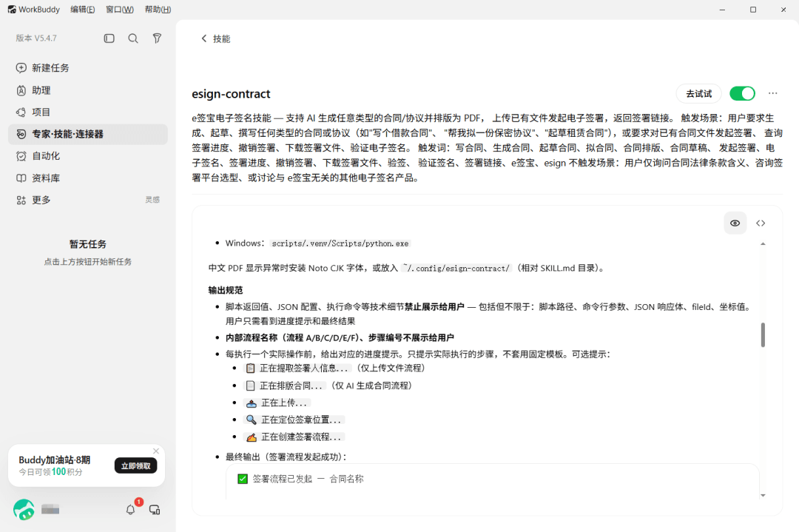Click the 暂无任务 text

(87, 244)
